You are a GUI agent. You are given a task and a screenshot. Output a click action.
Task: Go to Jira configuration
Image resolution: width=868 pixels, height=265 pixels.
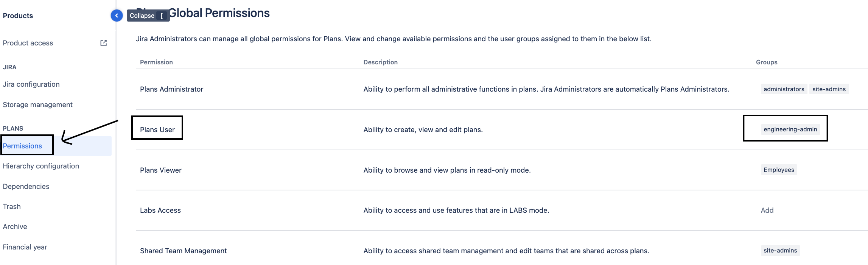tap(31, 84)
